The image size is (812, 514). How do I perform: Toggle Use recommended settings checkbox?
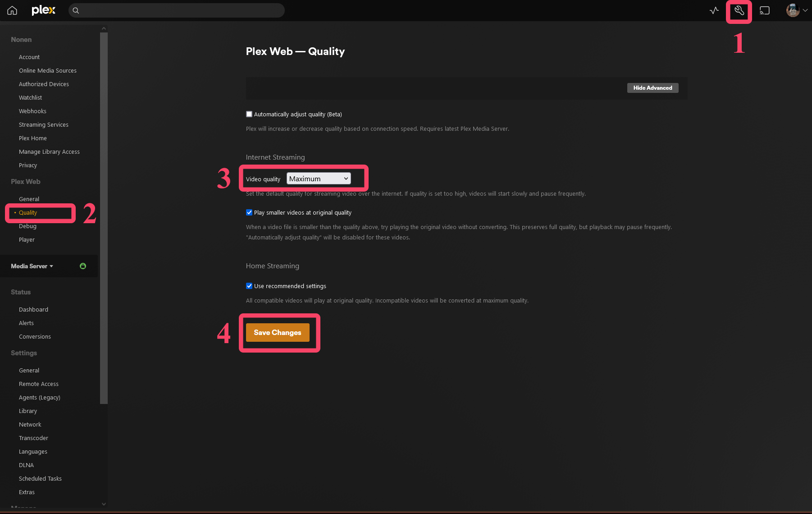[249, 286]
